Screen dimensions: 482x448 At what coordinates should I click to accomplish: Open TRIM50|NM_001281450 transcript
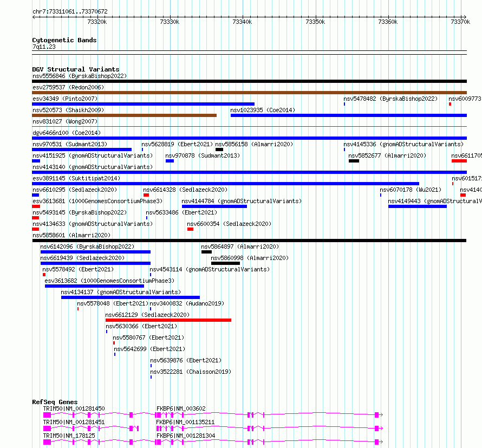(74, 408)
